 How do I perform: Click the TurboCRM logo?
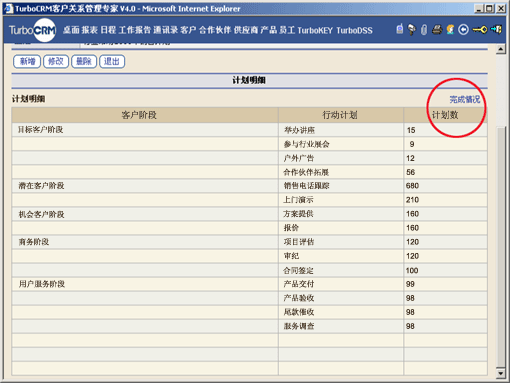point(32,30)
